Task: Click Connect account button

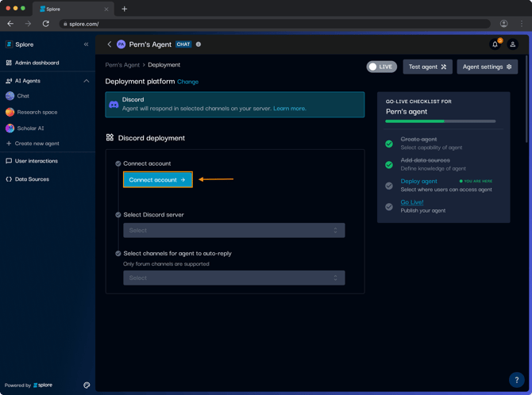Action: (158, 180)
